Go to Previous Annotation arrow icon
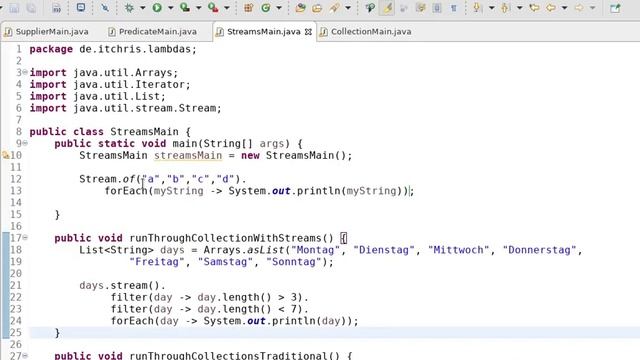The width and height of the screenshot is (640, 360). [505, 7]
